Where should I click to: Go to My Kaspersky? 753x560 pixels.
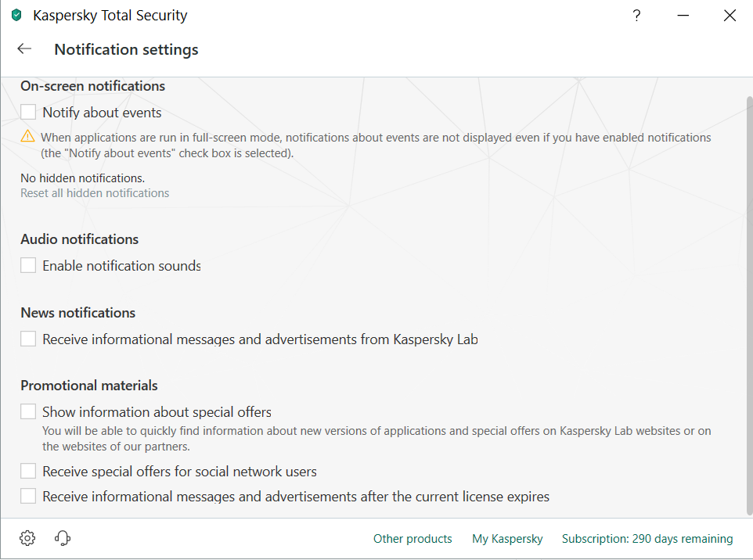(x=507, y=539)
